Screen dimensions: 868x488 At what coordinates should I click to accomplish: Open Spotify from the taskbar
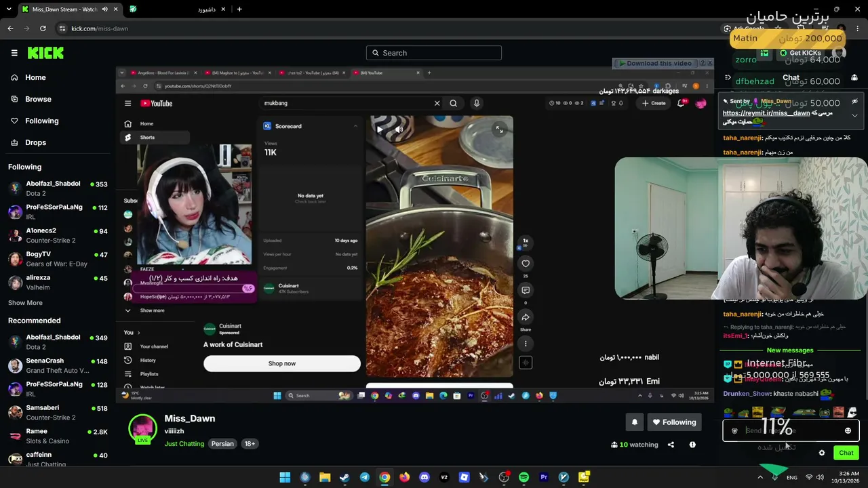(x=524, y=477)
